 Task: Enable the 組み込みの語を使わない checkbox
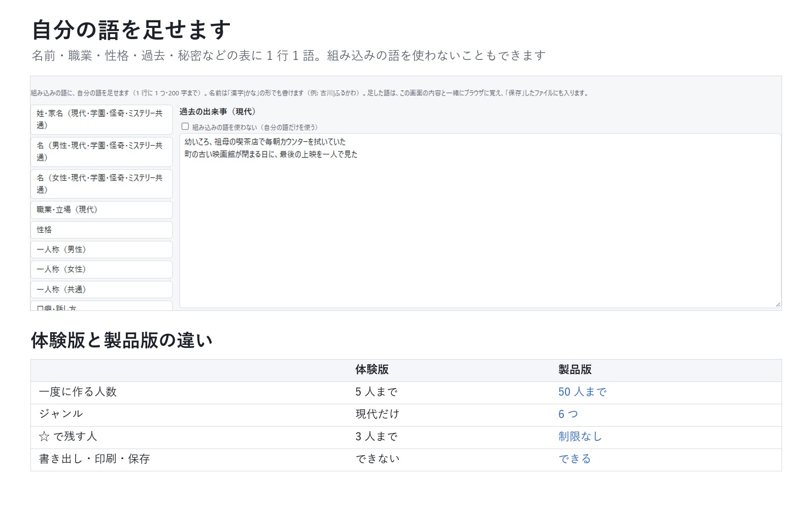pyautogui.click(x=185, y=126)
